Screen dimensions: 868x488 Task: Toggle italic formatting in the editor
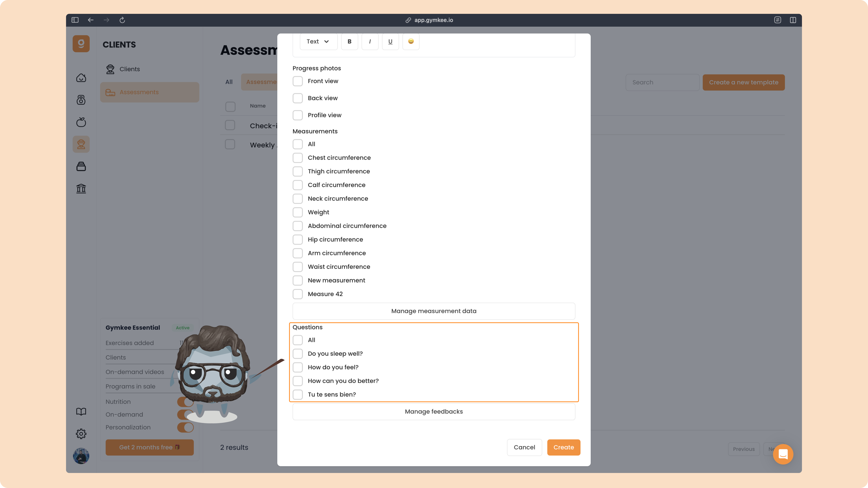[x=370, y=42]
